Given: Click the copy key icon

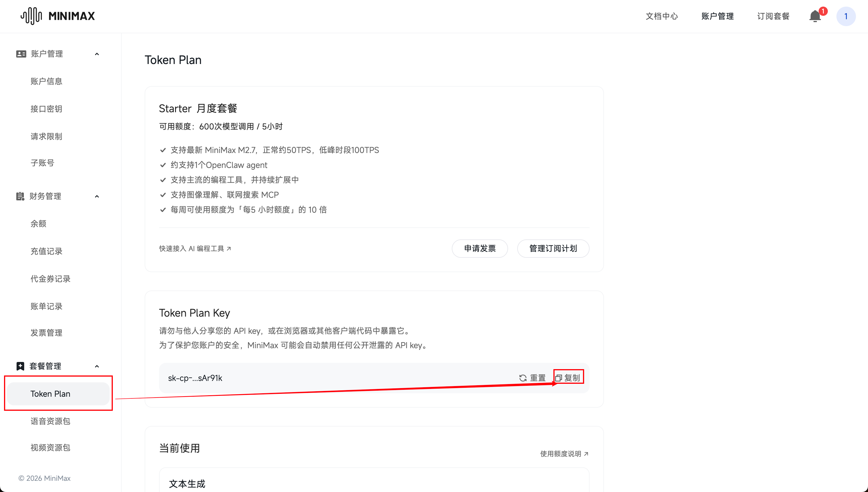Looking at the screenshot, I should tap(558, 378).
